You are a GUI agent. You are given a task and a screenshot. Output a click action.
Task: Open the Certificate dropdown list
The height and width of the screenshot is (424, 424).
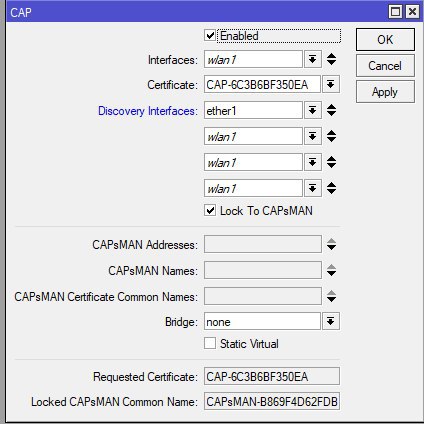pos(331,84)
